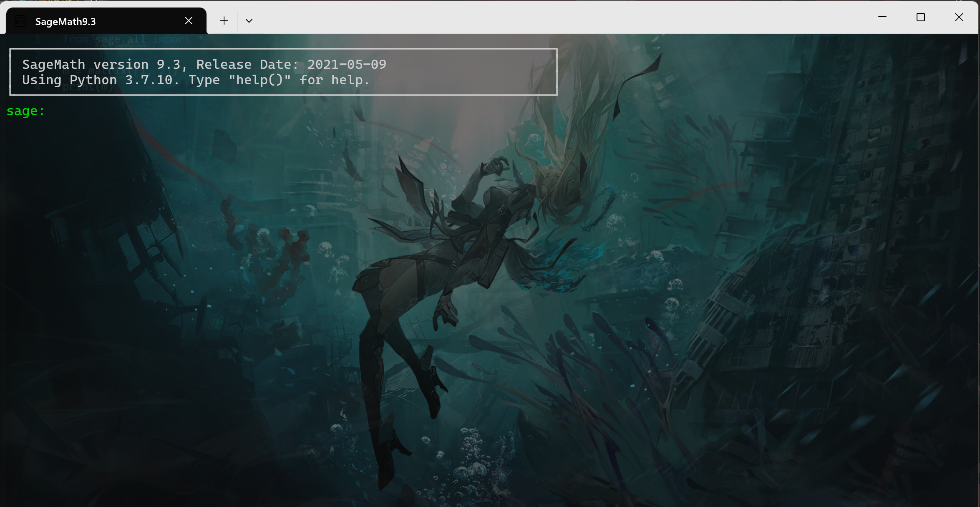The width and height of the screenshot is (980, 507).
Task: Maximize the terminal window
Action: (921, 17)
